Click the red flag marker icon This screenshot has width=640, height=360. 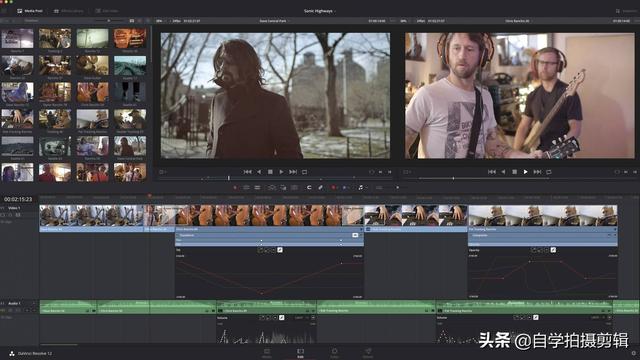(x=333, y=187)
